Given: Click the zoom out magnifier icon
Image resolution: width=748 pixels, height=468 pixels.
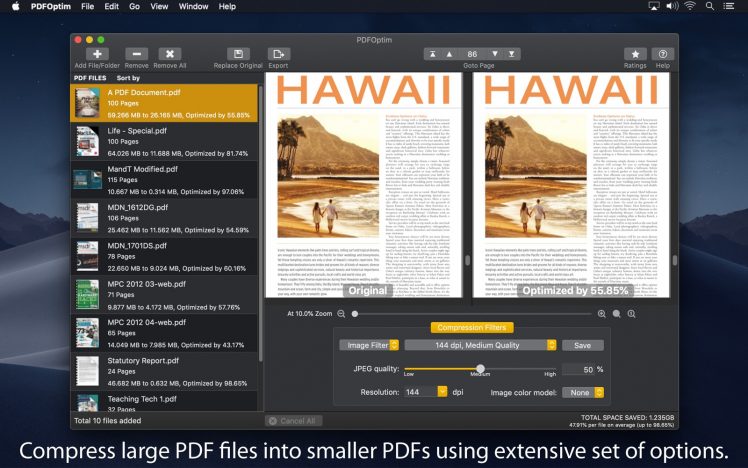Looking at the screenshot, I should [341, 313].
